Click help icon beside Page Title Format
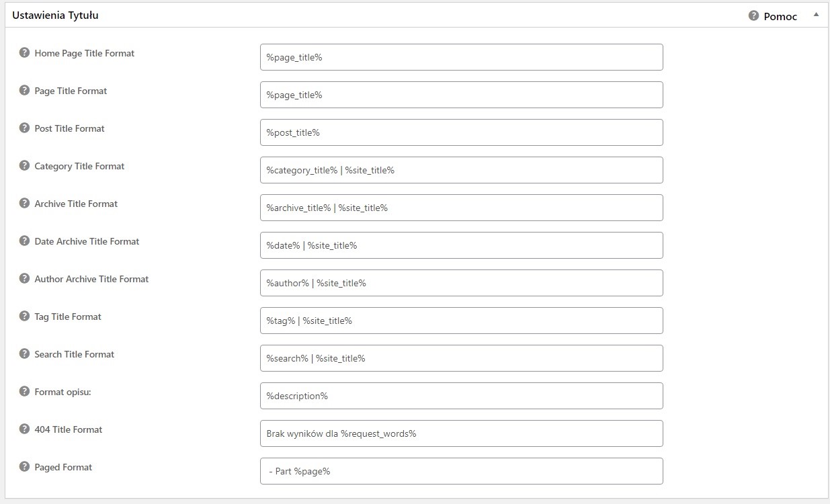Viewport: 830px width, 504px height. 24,91
